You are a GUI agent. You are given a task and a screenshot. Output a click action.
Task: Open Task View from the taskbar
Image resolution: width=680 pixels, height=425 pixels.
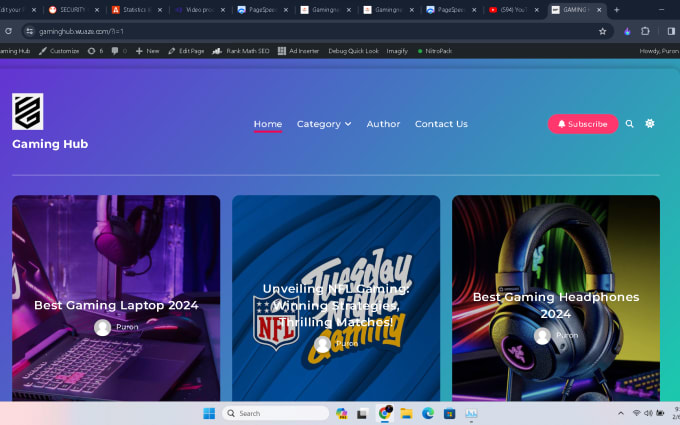362,413
